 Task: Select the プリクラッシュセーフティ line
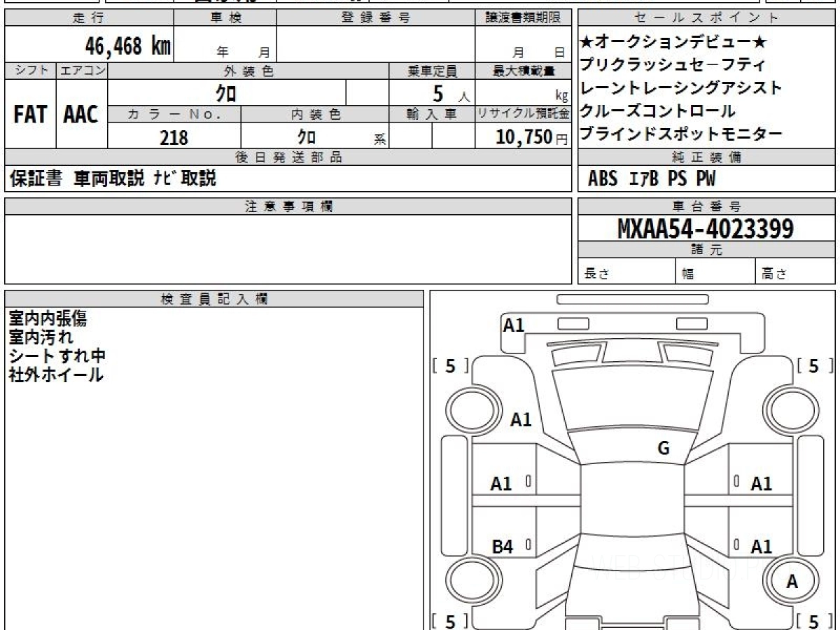coord(673,66)
